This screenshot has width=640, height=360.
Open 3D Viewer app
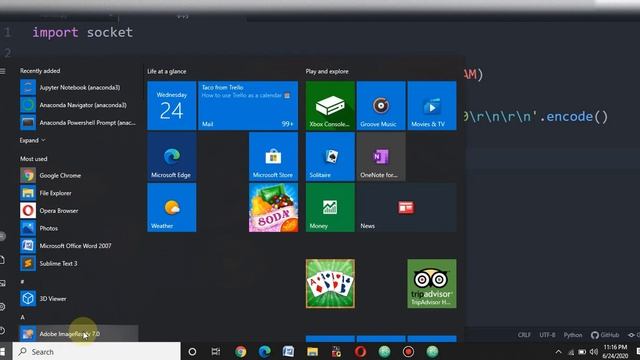78,298
